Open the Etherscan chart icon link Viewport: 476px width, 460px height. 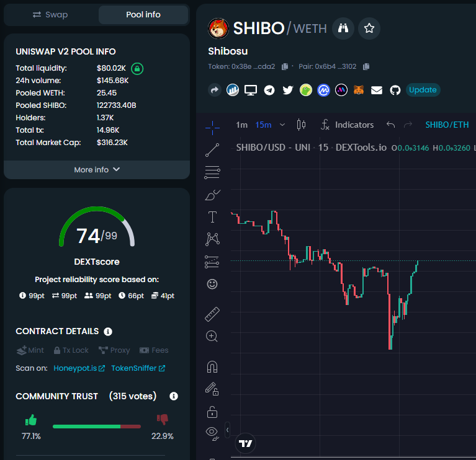point(233,90)
